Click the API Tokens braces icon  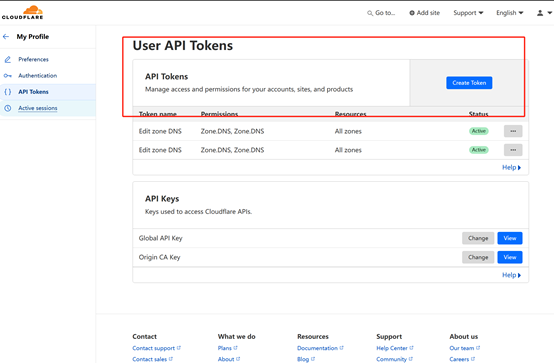click(7, 92)
